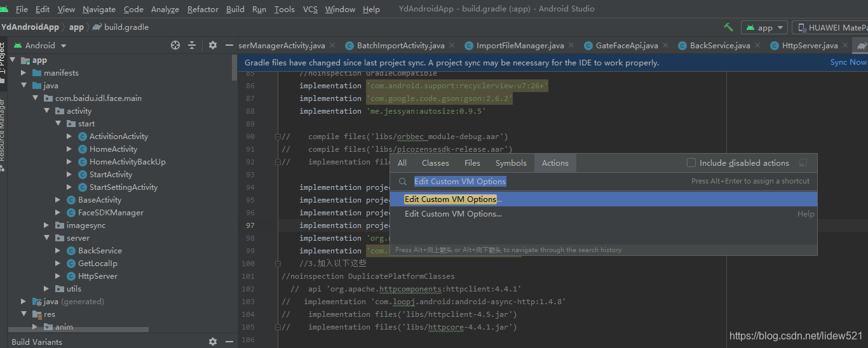This screenshot has height=348, width=868.
Task: Switch to Files tab in search popup
Action: (x=472, y=163)
